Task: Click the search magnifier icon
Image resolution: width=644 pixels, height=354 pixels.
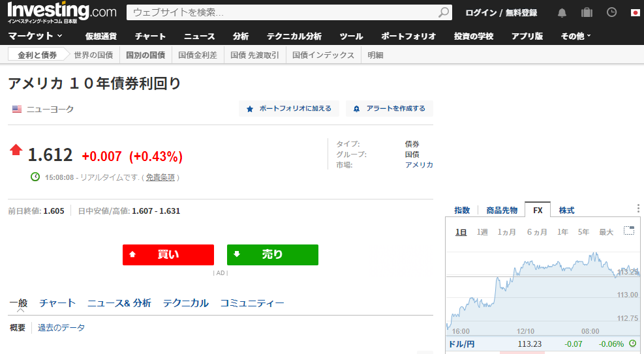Action: 444,12
